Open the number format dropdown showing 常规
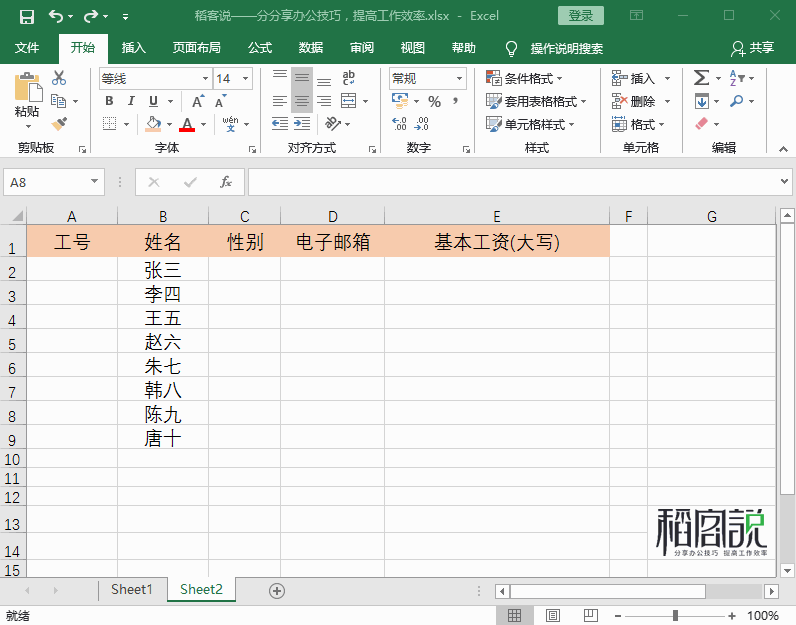The image size is (796, 625). (459, 79)
